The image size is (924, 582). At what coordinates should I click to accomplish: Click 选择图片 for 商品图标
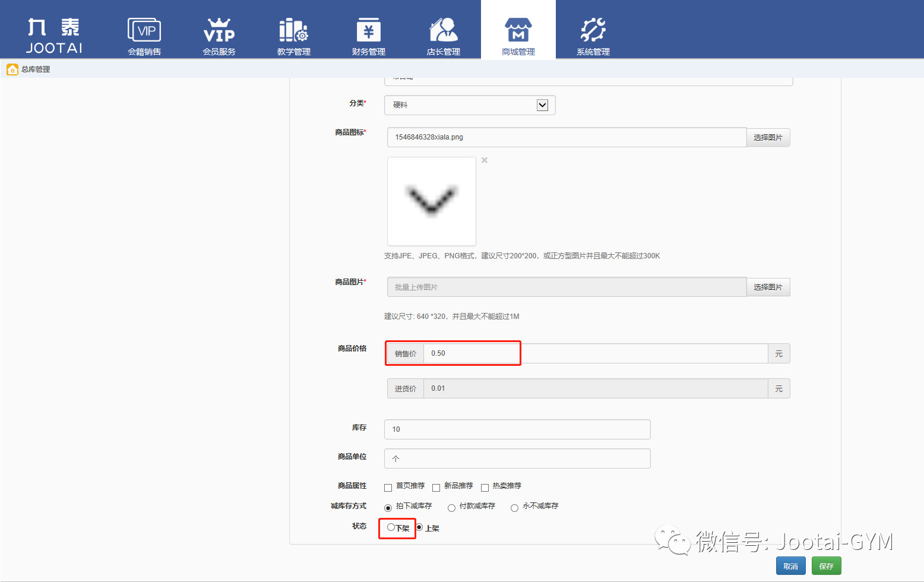pyautogui.click(x=768, y=137)
